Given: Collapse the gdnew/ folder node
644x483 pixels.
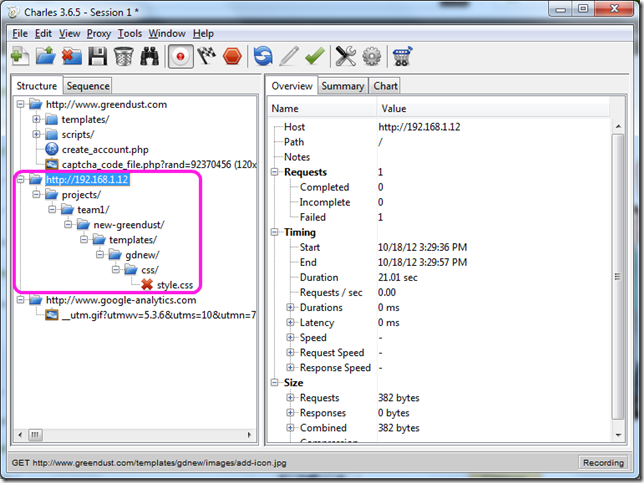Looking at the screenshot, I should click(100, 255).
